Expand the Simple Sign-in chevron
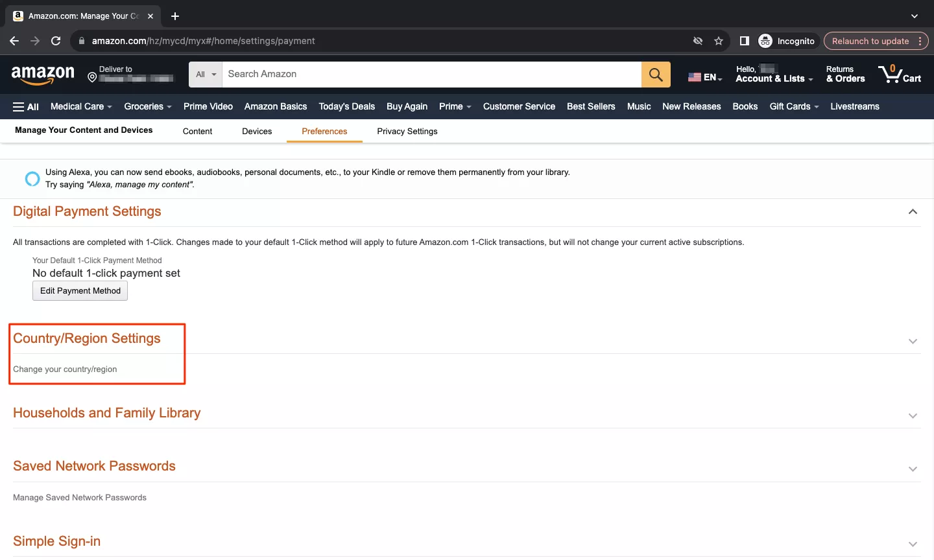Viewport: 934px width, 560px height. click(x=913, y=544)
